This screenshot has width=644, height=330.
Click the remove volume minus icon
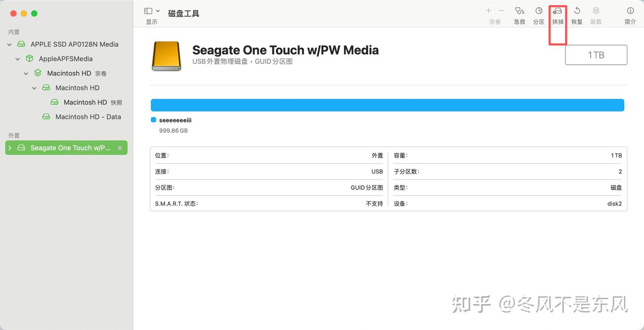tap(501, 11)
